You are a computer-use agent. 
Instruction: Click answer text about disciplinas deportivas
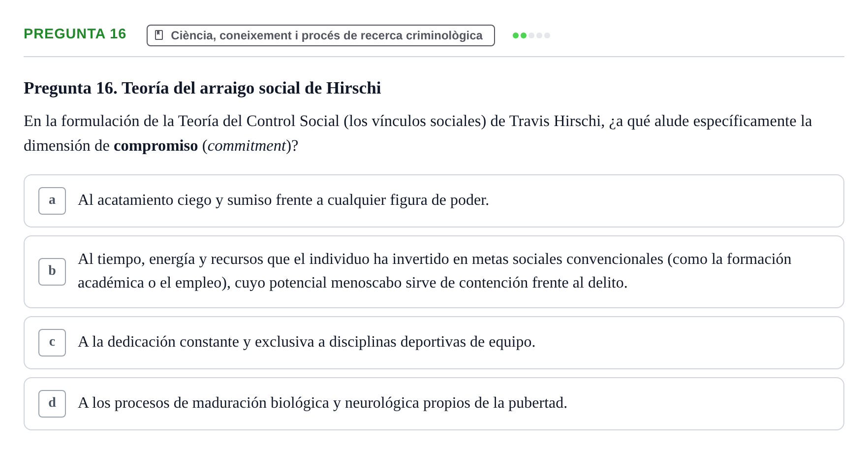(307, 342)
